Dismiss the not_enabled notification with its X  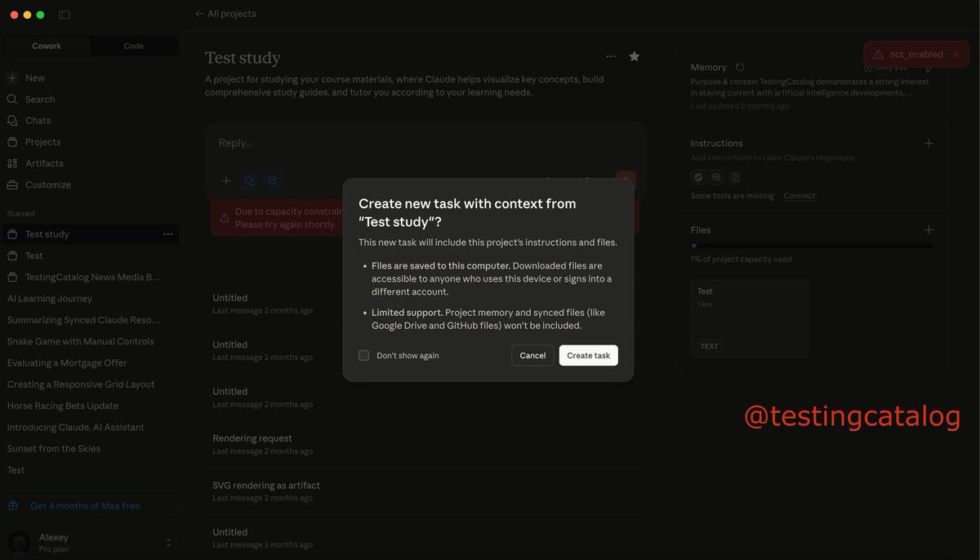pos(955,54)
